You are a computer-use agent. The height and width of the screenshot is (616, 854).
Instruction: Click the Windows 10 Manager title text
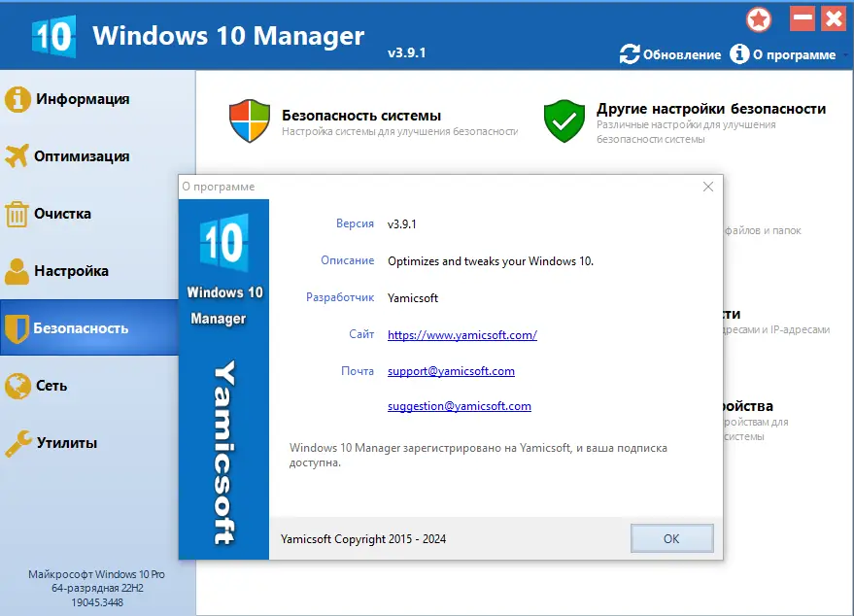coord(228,36)
